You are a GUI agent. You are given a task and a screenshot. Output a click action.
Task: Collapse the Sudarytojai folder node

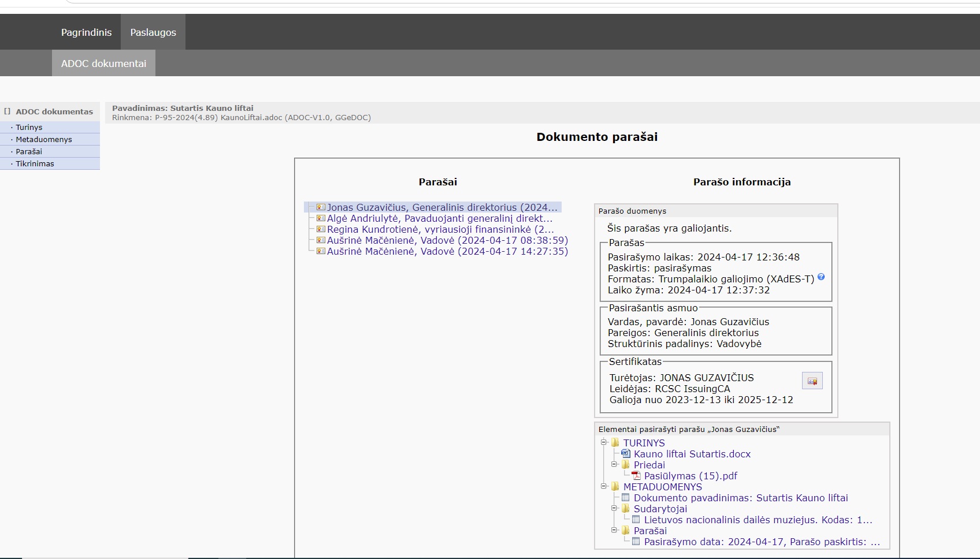(x=614, y=508)
